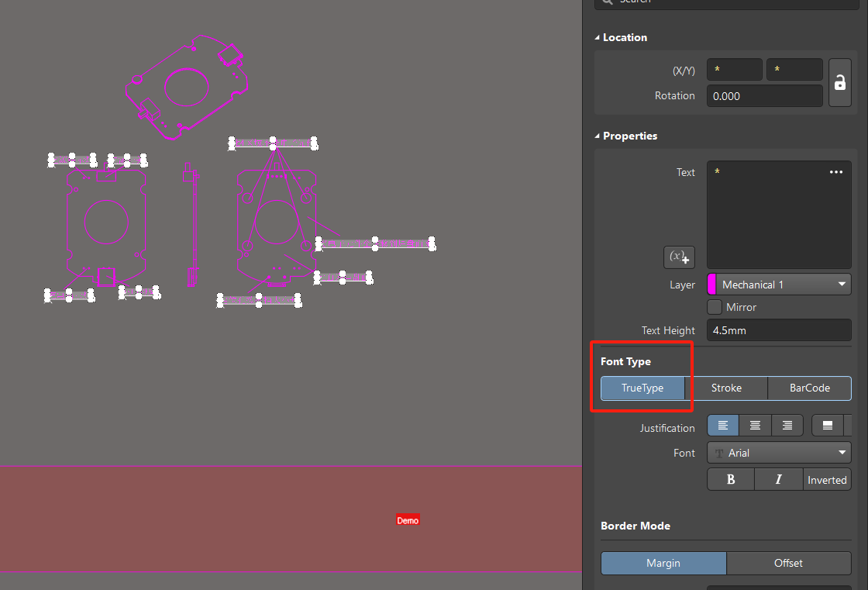The image size is (868, 590).
Task: Select BarCode font type
Action: [x=809, y=388]
